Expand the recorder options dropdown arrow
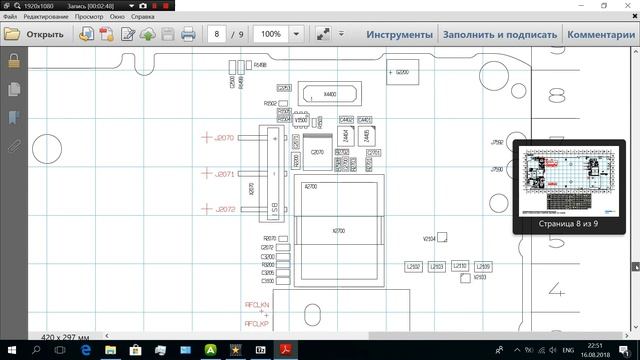The height and width of the screenshot is (360, 640). coord(131,6)
